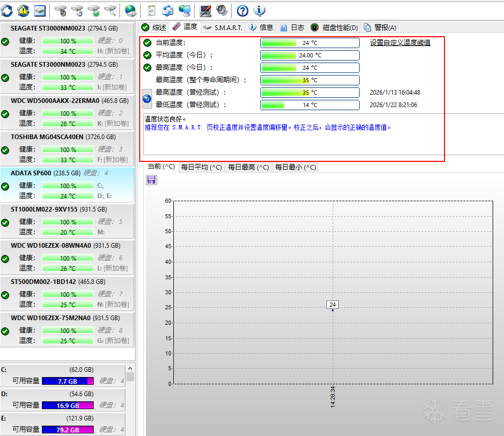The image size is (504, 436).
Task: Select the 每日最高 (^C) chart tab
Action: click(248, 167)
